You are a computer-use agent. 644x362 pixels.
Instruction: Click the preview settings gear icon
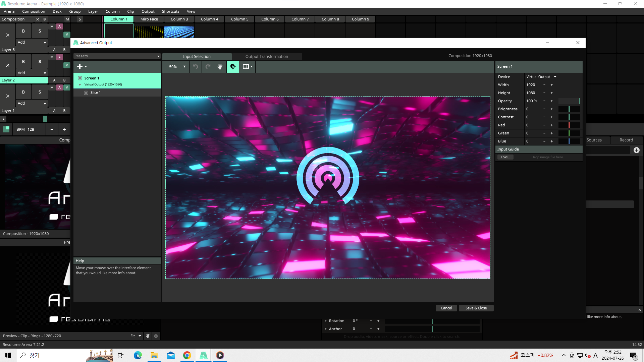pos(156,336)
